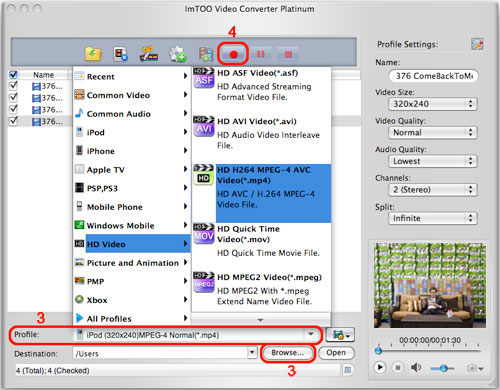500x390 pixels.
Task: Click the HD Quick Time MOV icon
Action: pyautogui.click(x=204, y=234)
